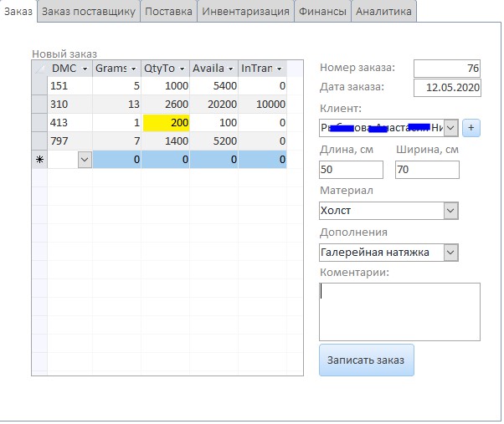This screenshot has height=424, width=504.
Task: Click the Ширина field with 70
Action: [x=427, y=170]
